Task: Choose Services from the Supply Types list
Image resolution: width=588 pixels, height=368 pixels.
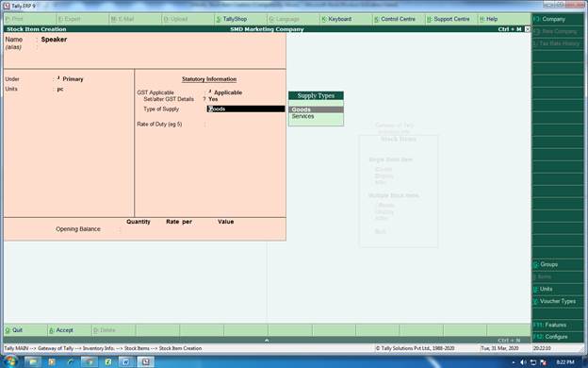Action: tap(316, 116)
